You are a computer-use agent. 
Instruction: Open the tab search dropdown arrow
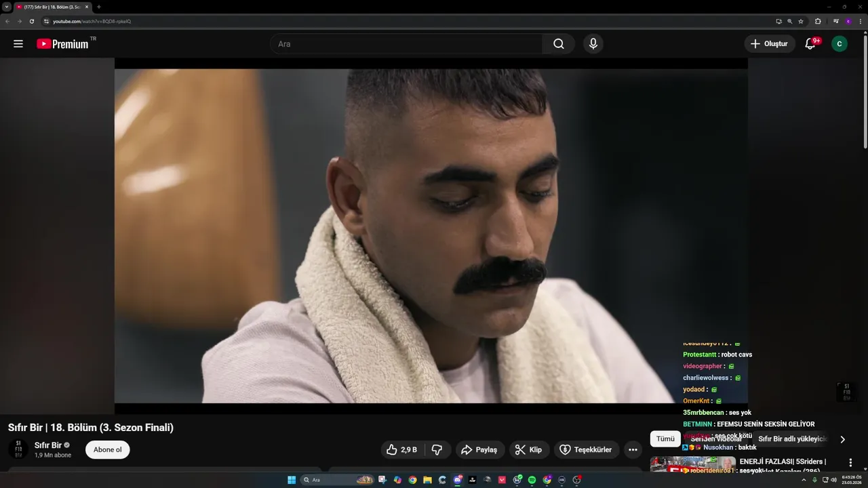click(6, 7)
